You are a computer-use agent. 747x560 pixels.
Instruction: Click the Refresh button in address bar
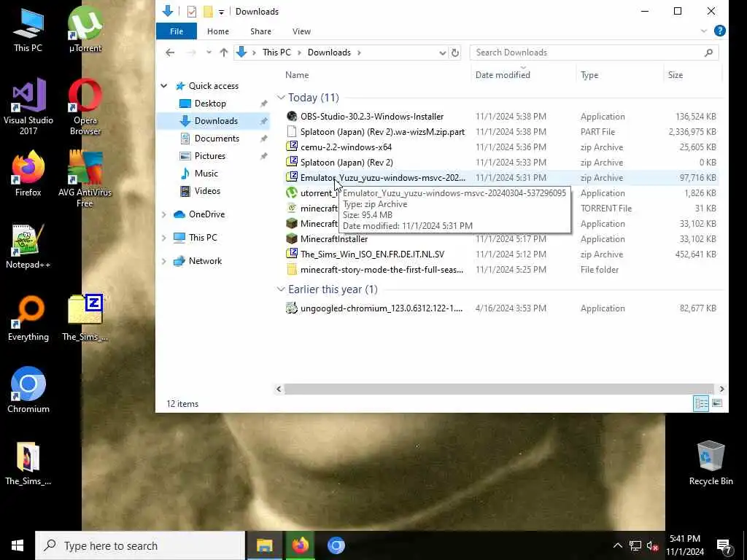(455, 52)
